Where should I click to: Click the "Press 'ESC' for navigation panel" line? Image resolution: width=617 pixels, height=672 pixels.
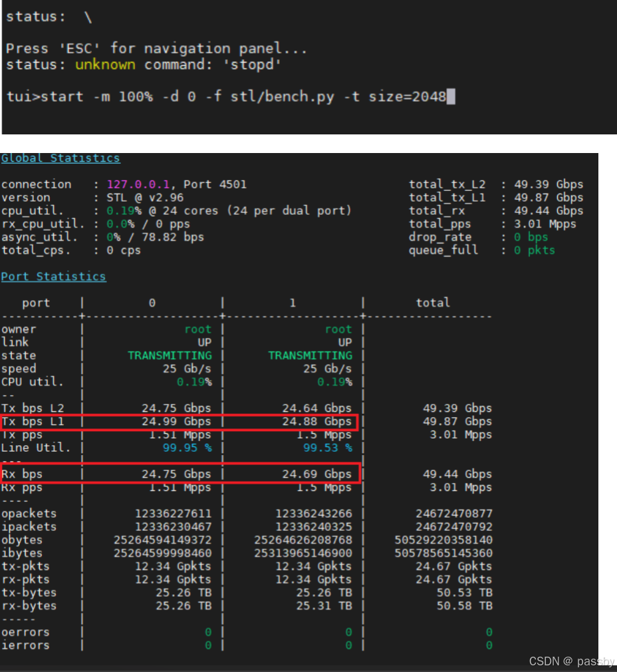156,48
